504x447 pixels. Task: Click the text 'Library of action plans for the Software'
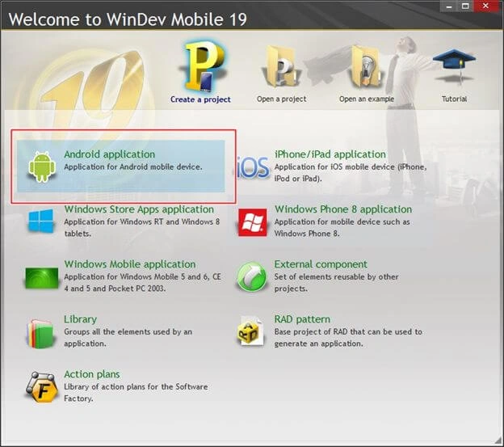(x=136, y=387)
